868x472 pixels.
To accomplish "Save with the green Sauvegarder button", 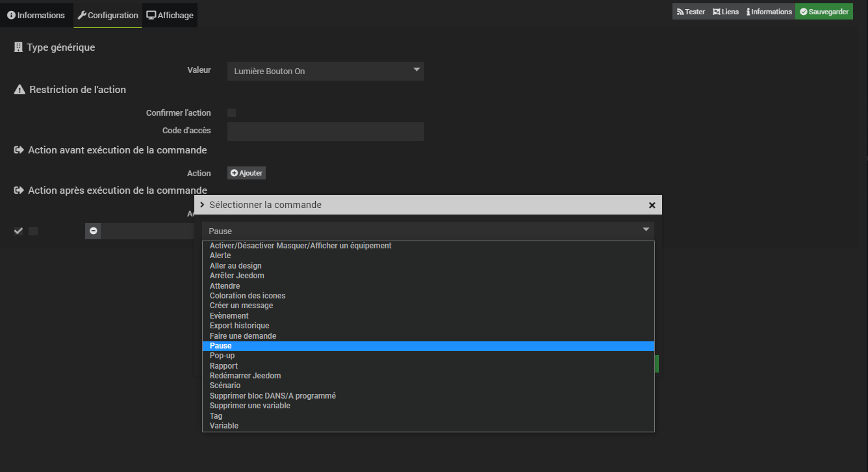I will point(824,12).
